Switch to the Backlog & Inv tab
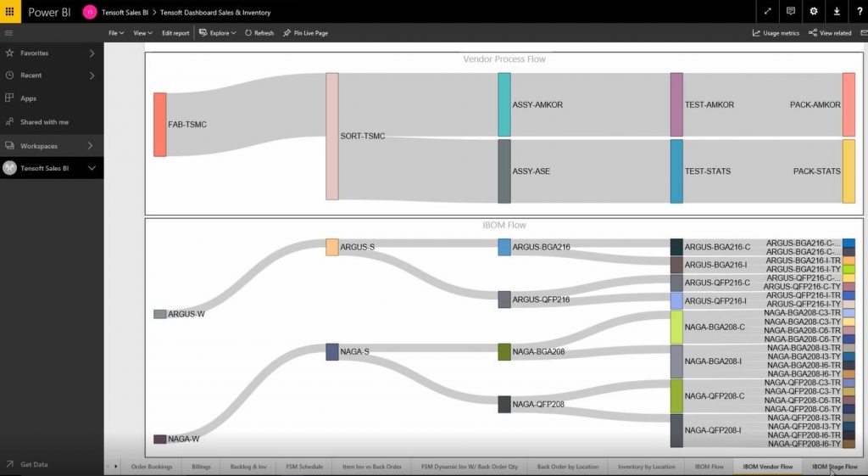 click(x=248, y=467)
